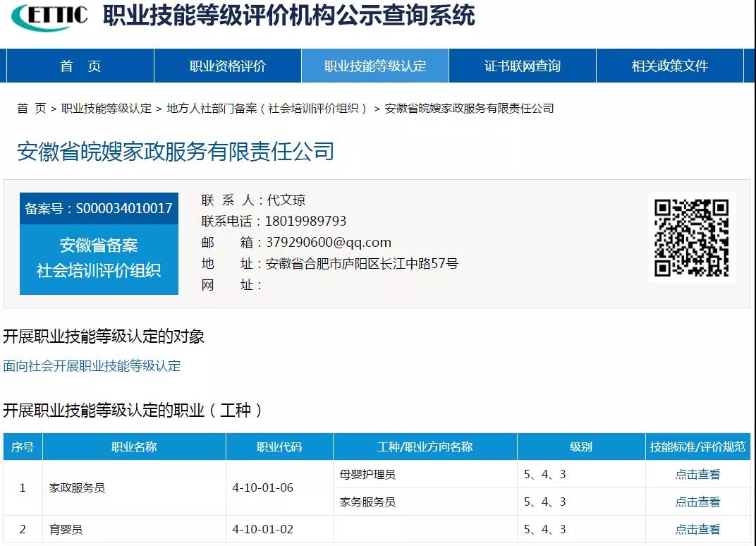Click the company name in breadcrumb
This screenshot has height=546, width=756.
[x=469, y=109]
